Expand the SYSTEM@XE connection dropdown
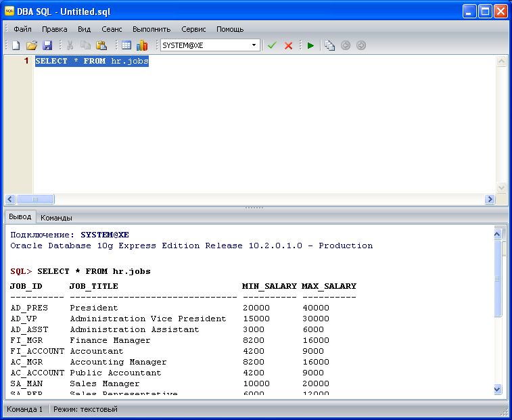The width and height of the screenshot is (512, 420). (x=254, y=45)
